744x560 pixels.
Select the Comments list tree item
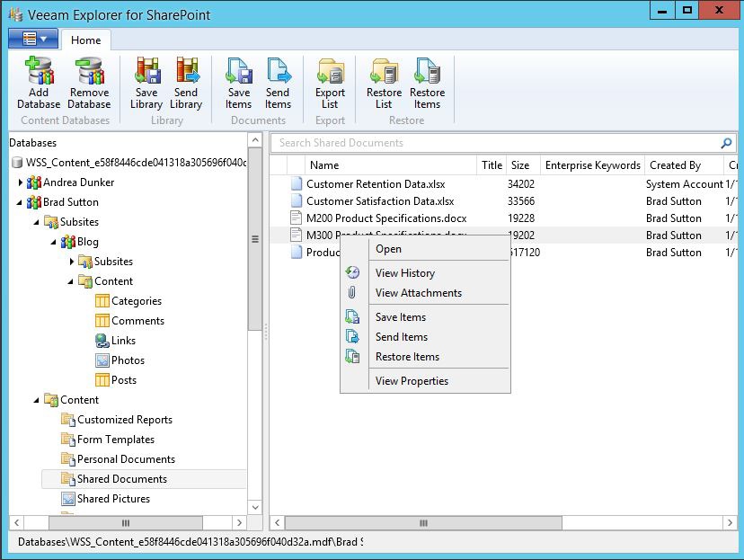click(x=137, y=321)
